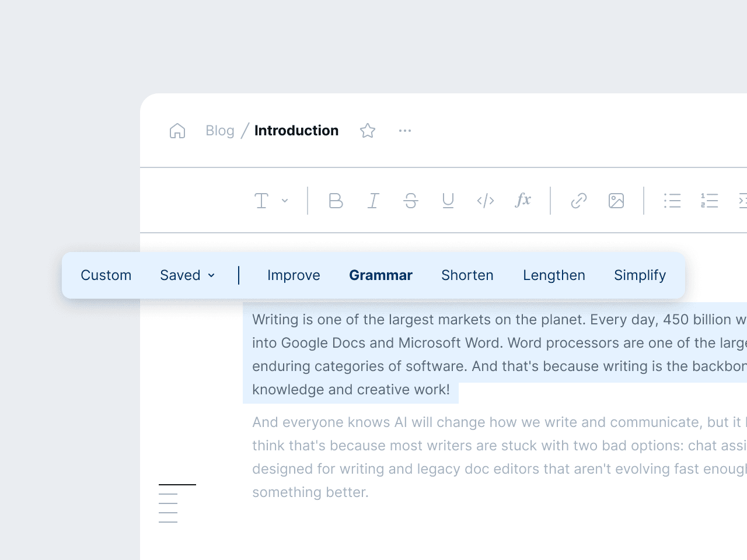Star the Introduction document as favorite
Viewport: 747px width, 560px height.
368,131
